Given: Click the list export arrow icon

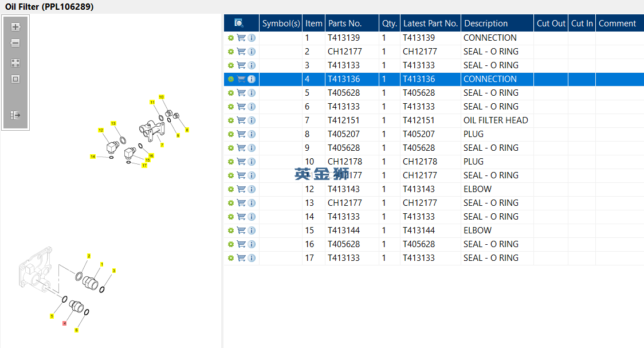Looking at the screenshot, I should (x=15, y=115).
